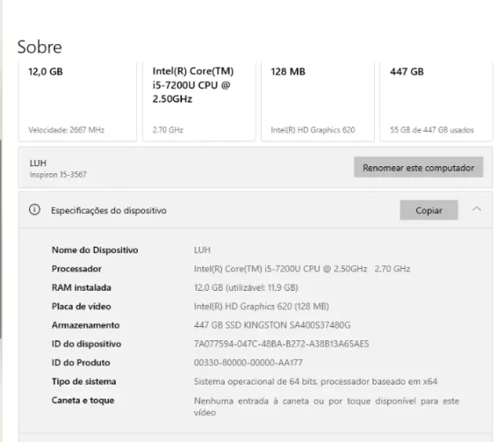Select the Intel Core i5-7200U processor card
The width and height of the screenshot is (504, 442).
click(199, 102)
